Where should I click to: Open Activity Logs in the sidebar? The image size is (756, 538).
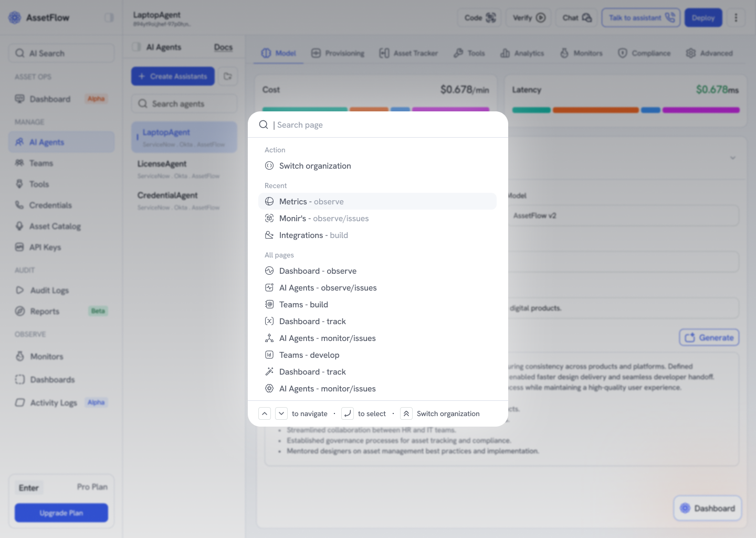61,402
